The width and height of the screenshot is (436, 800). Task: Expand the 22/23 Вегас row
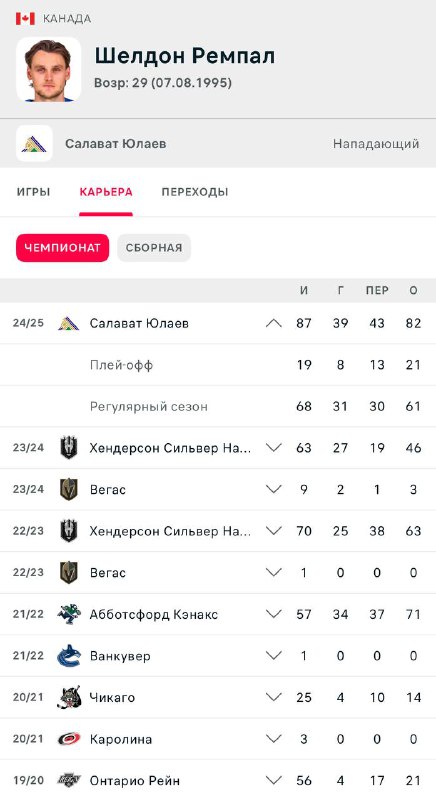pyautogui.click(x=274, y=572)
